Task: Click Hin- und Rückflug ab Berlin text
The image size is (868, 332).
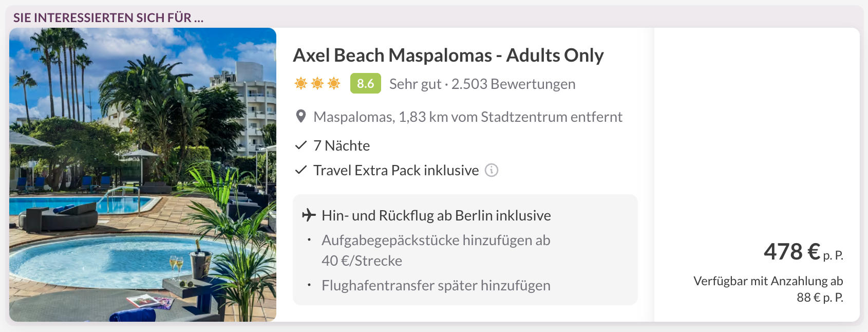Action: pos(436,215)
